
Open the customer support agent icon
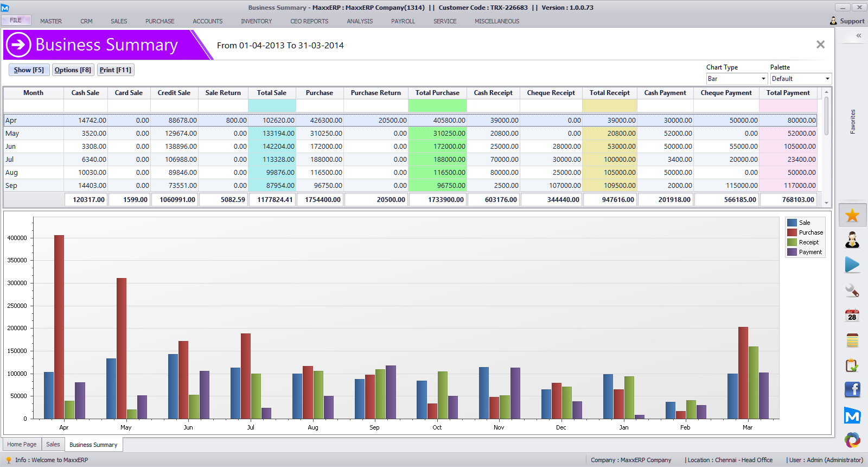tap(852, 239)
